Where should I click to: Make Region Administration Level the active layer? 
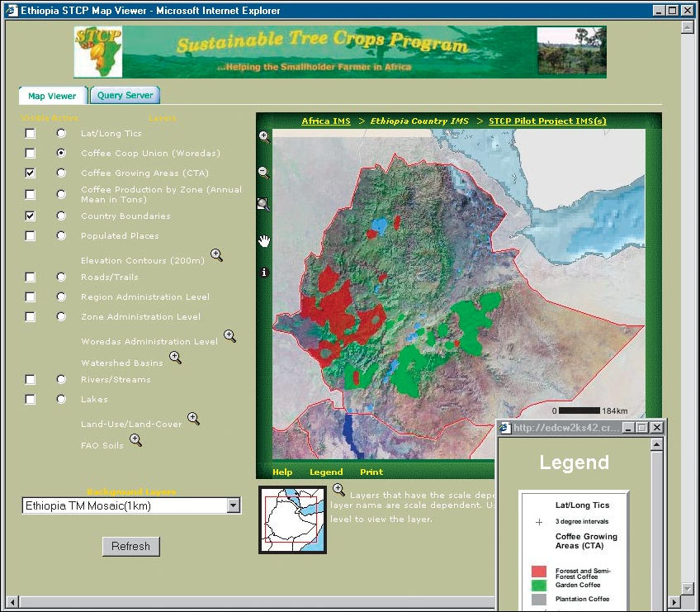(61, 297)
